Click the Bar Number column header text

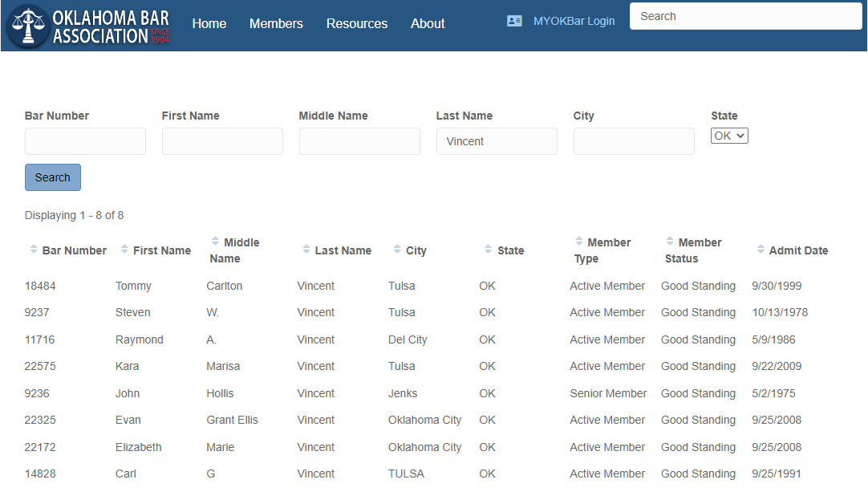click(74, 250)
